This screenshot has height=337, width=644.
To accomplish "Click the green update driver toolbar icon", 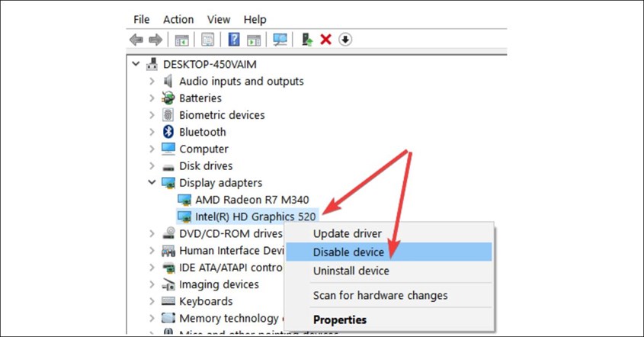I will coord(307,40).
